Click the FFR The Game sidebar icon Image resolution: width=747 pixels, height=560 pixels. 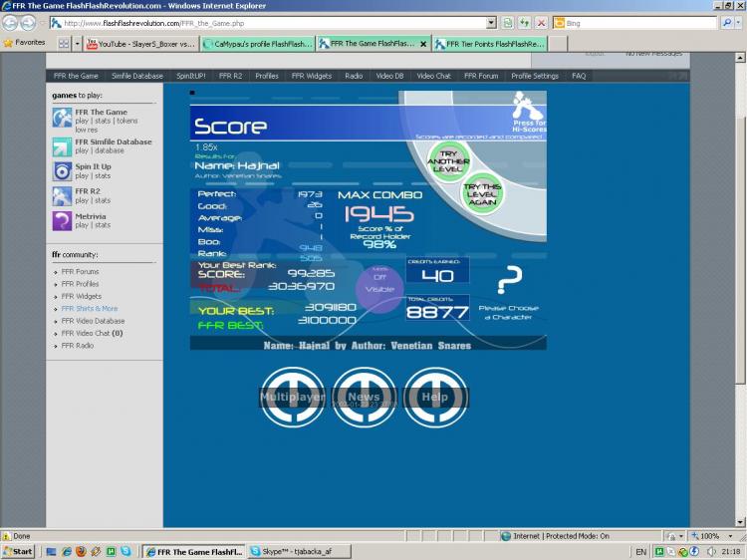point(62,118)
